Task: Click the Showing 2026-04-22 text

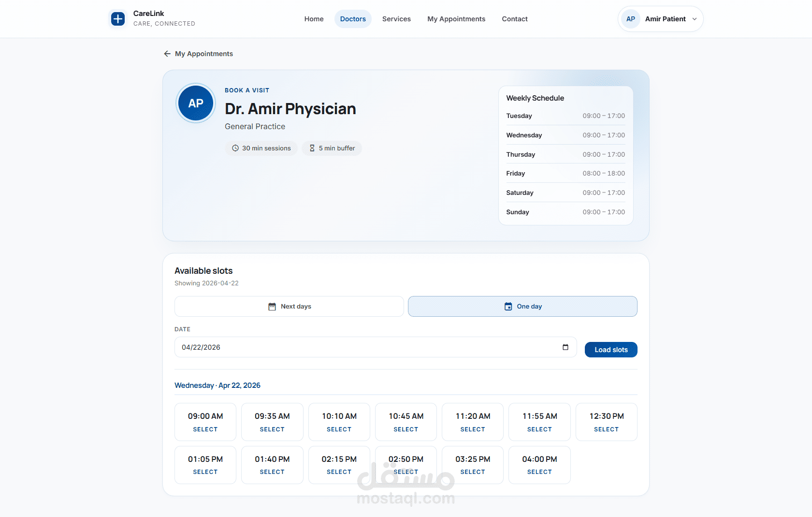Action: pyautogui.click(x=206, y=283)
